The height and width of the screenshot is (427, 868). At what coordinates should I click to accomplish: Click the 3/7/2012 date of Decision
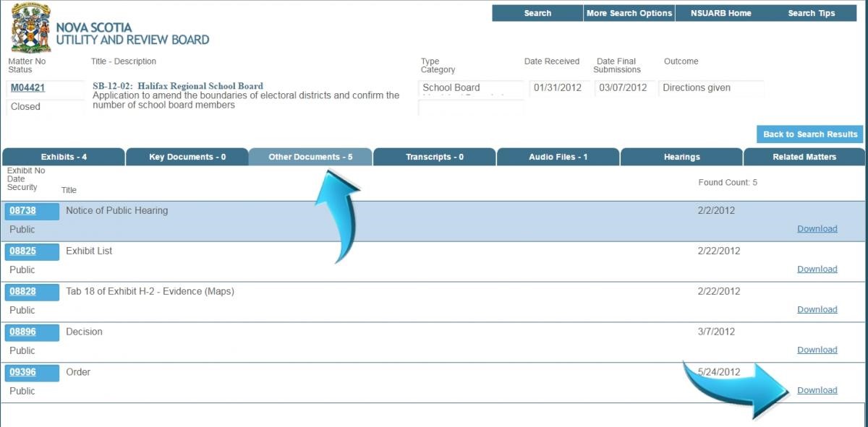point(716,332)
